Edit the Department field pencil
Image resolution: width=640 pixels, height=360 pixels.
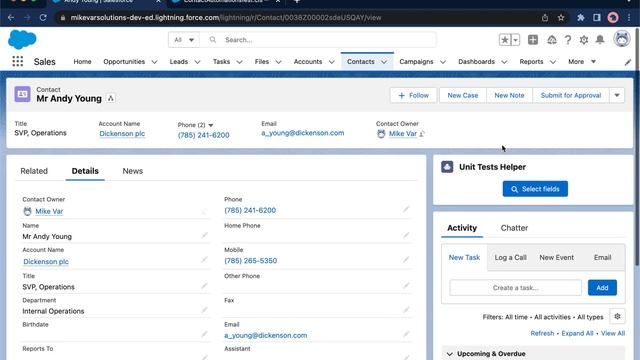point(204,310)
